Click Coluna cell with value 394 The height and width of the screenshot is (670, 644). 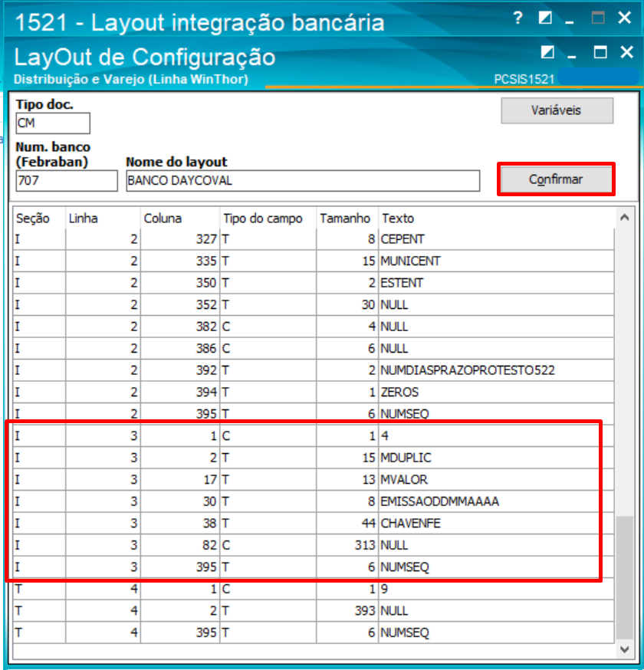(180, 392)
